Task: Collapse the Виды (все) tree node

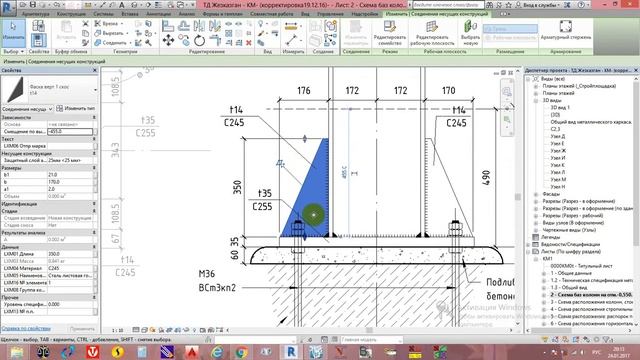Action: coord(529,79)
